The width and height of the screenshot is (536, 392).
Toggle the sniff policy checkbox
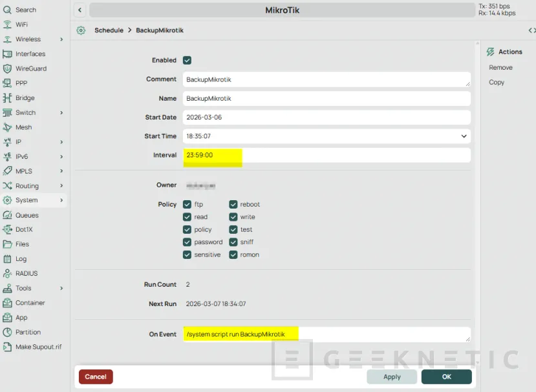pos(234,242)
